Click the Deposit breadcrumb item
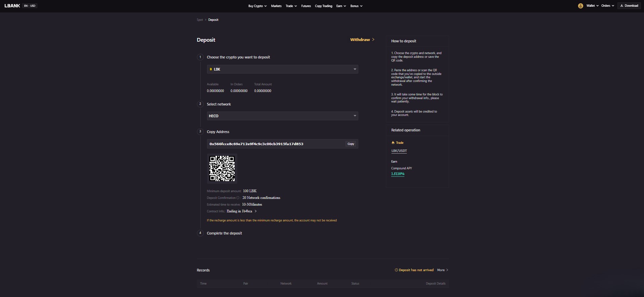The height and width of the screenshot is (297, 644). [x=213, y=20]
